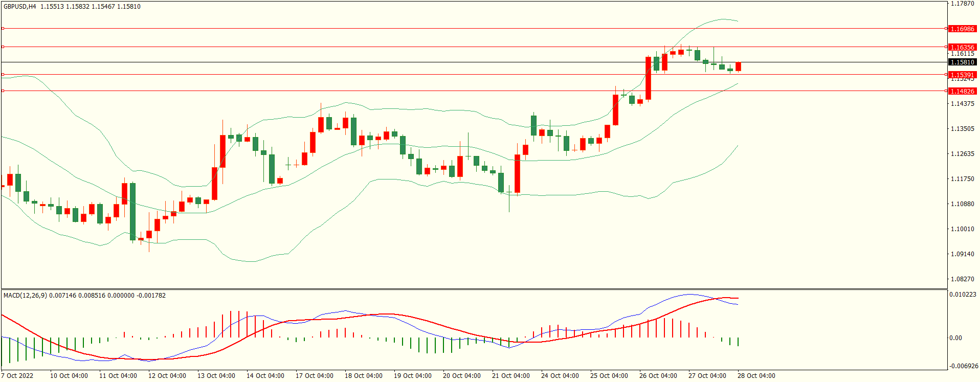Click the 17 Oct 04:00 time label
The image size is (980, 382).
[315, 376]
